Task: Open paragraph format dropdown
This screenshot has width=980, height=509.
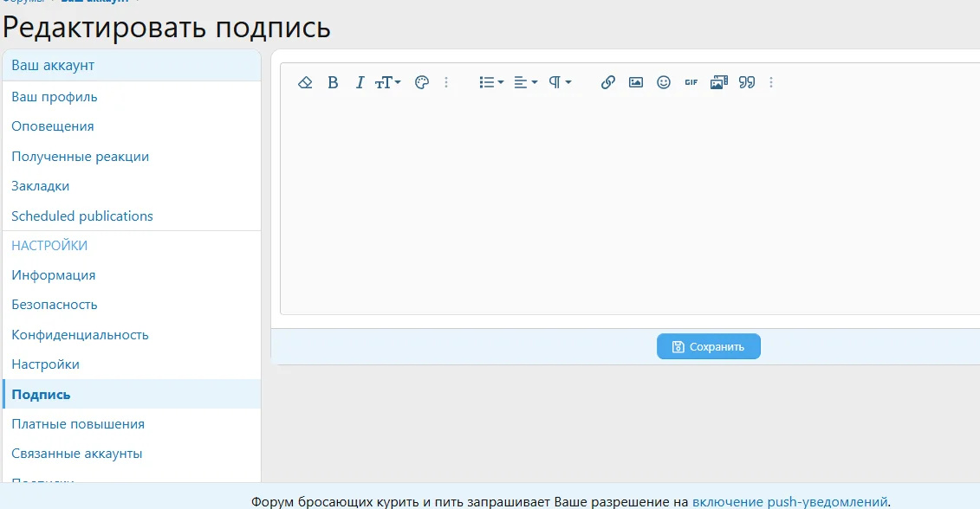Action: tap(560, 82)
